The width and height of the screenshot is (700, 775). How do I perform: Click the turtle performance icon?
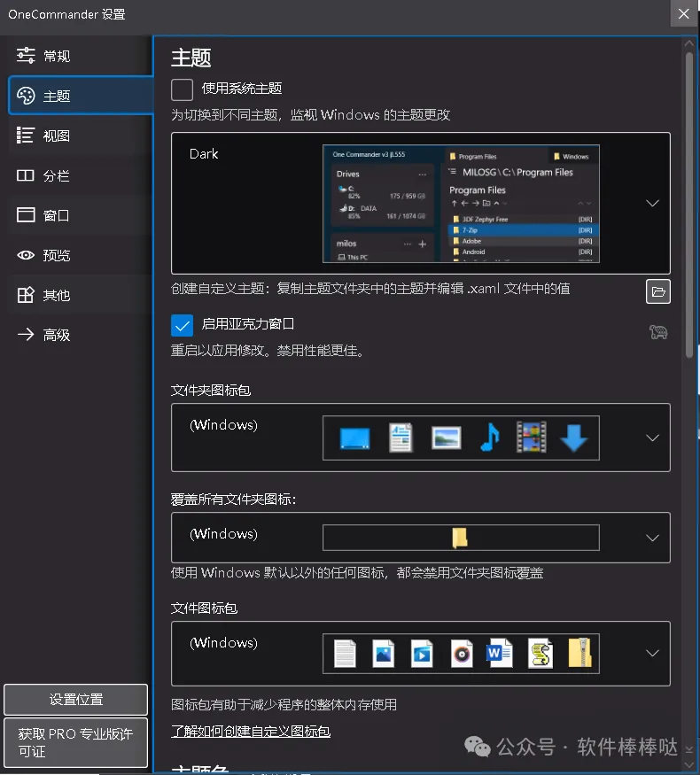coord(658,332)
